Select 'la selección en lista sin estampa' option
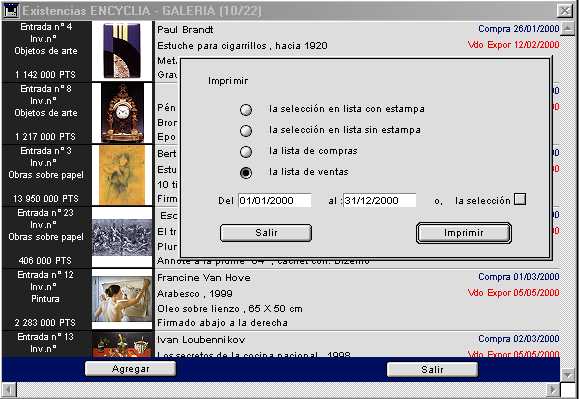The height and width of the screenshot is (399, 579). pos(246,131)
